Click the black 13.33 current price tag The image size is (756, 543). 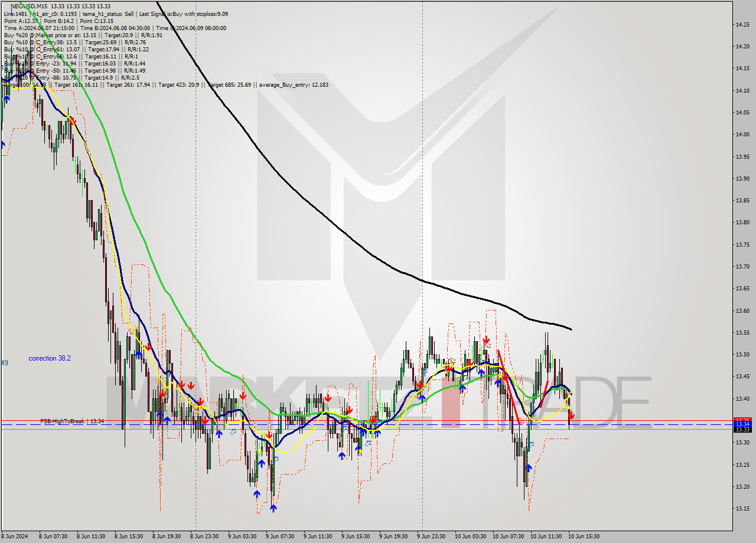click(x=742, y=429)
